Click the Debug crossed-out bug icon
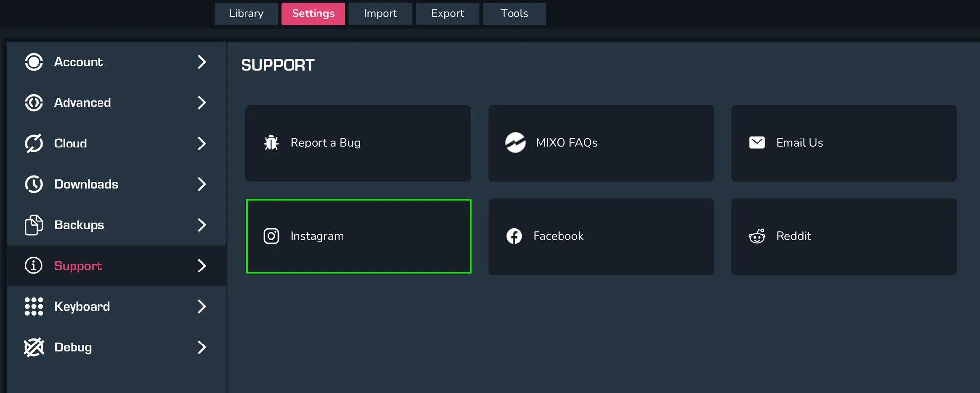The image size is (980, 393). point(34,347)
